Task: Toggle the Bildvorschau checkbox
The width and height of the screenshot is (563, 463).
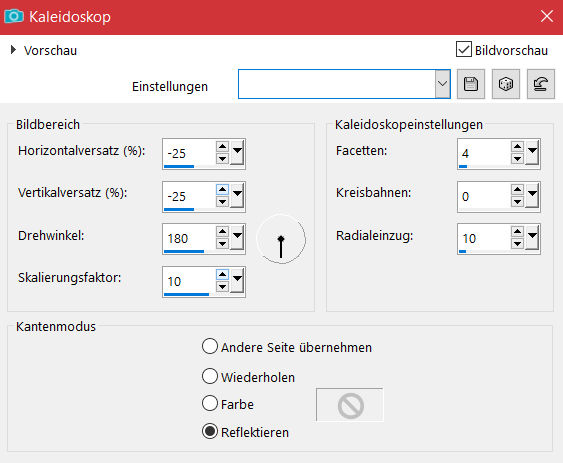Action: tap(464, 49)
